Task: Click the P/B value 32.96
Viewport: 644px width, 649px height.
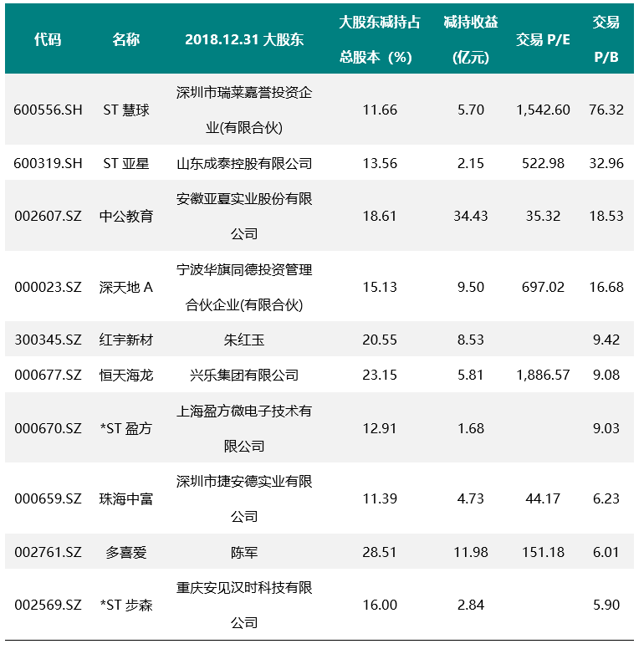Action: point(606,163)
